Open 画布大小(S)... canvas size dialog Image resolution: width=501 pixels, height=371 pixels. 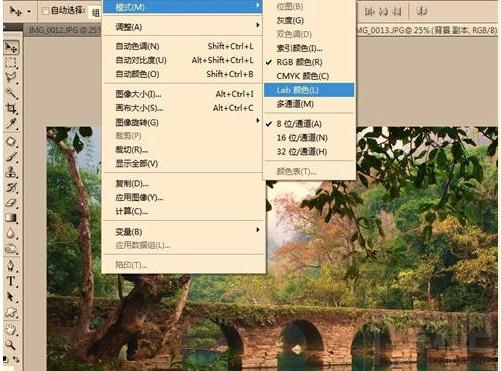coord(183,108)
